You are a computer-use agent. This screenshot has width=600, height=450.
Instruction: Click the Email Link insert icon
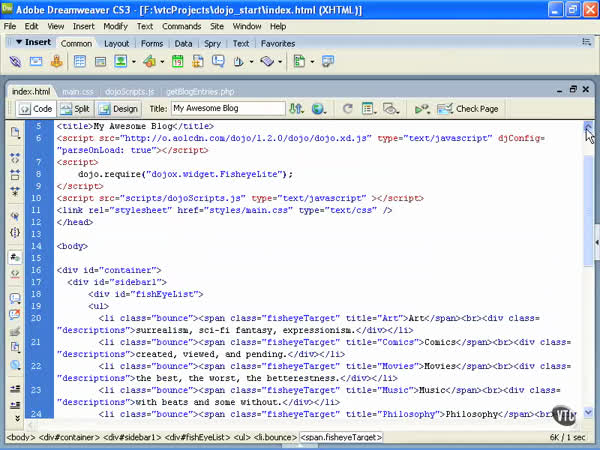(x=36, y=62)
